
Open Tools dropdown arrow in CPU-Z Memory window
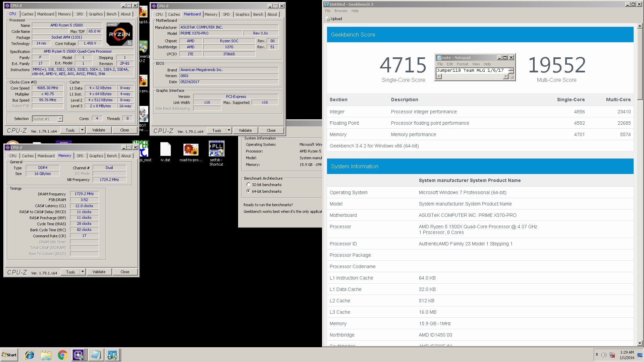click(83, 272)
